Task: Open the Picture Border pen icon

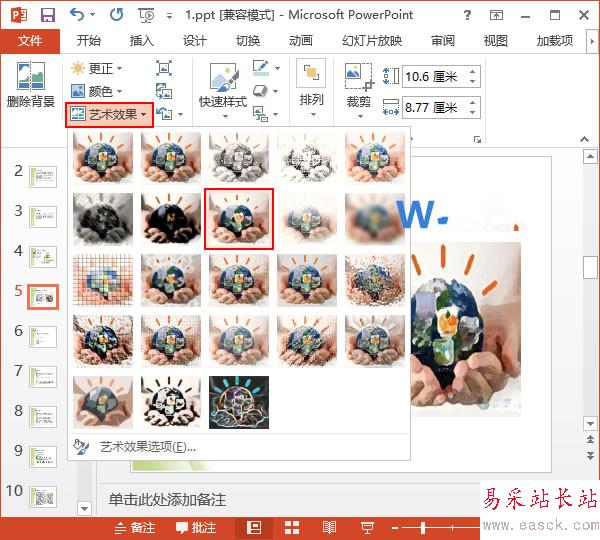Action: coord(261,68)
